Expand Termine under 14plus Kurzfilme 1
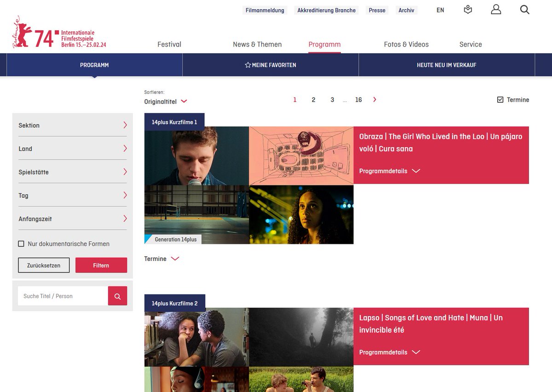This screenshot has height=392, width=552. [x=161, y=259]
